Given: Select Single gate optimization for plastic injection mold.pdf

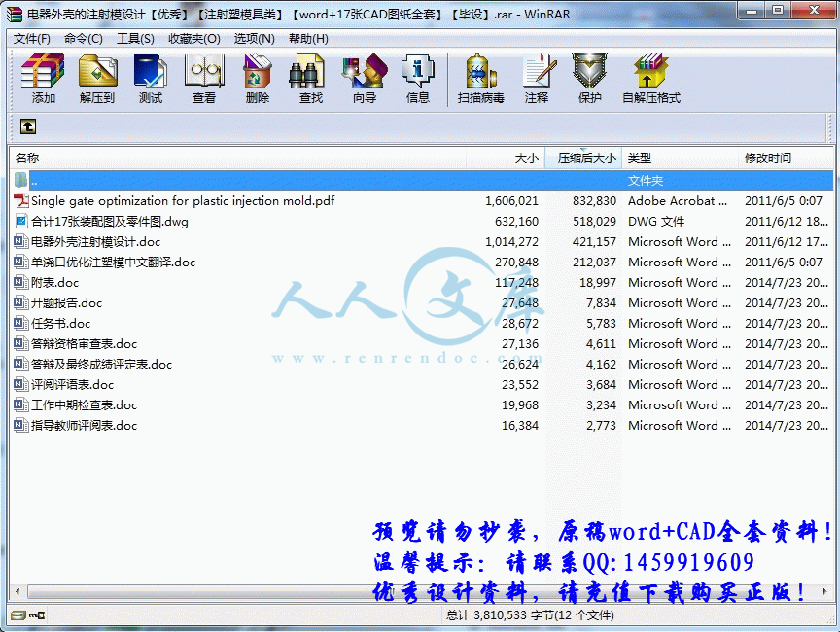Looking at the screenshot, I should tap(183, 201).
